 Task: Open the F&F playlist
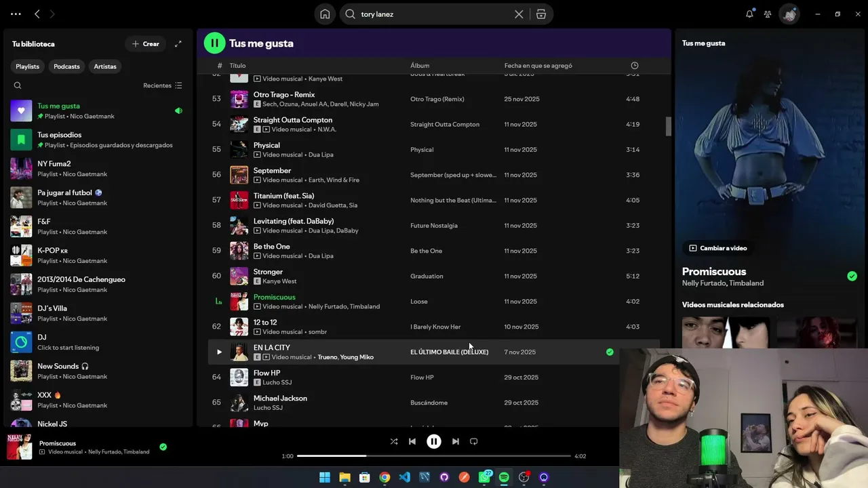pyautogui.click(x=98, y=226)
